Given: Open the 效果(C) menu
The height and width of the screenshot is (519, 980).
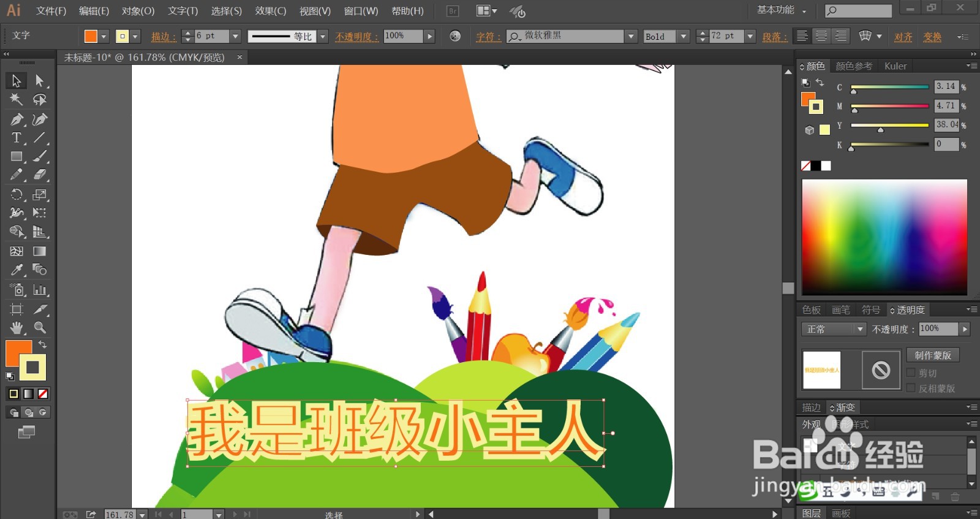Looking at the screenshot, I should tap(271, 11).
